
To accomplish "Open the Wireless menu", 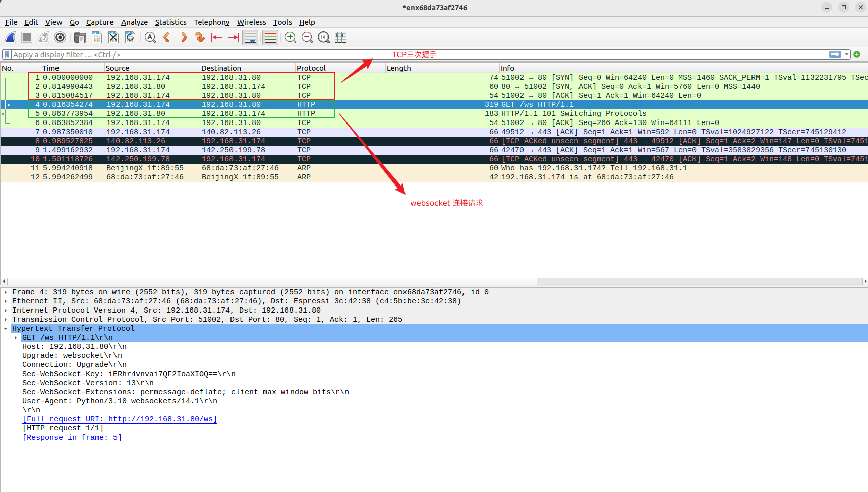I will tap(251, 22).
